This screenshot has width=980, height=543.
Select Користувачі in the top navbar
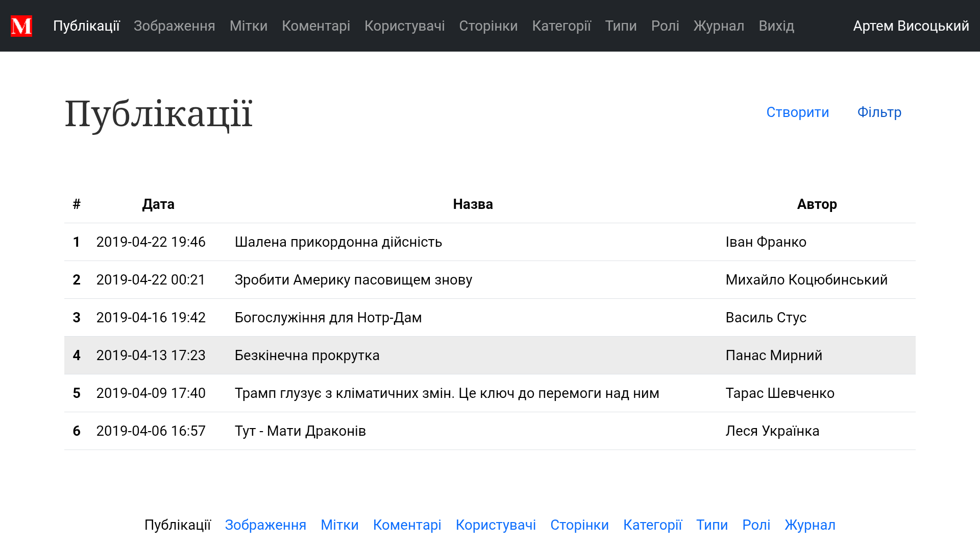(x=404, y=26)
